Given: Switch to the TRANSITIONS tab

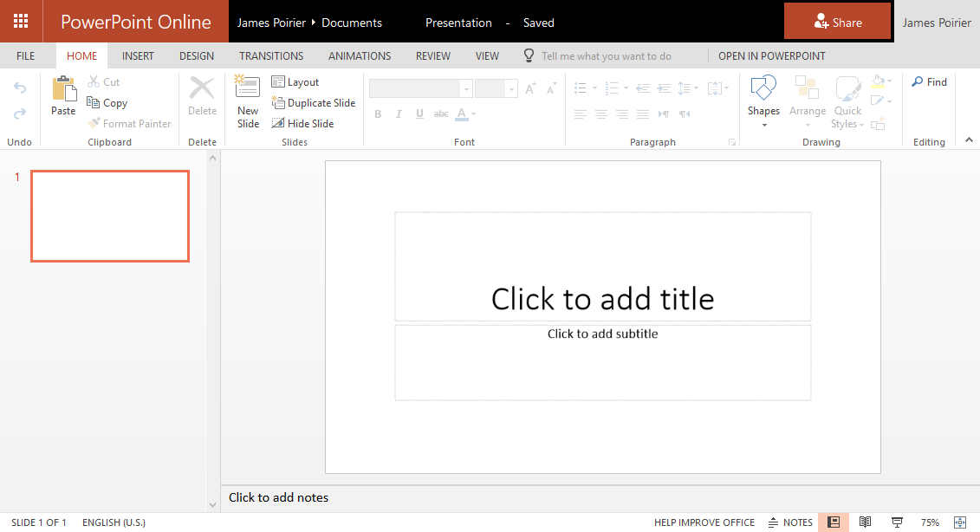Looking at the screenshot, I should pos(271,55).
